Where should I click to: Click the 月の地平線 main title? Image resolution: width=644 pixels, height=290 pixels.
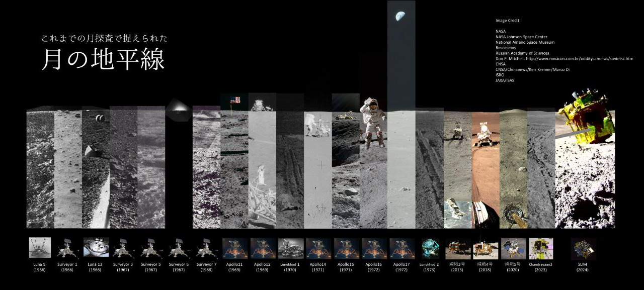tap(103, 60)
